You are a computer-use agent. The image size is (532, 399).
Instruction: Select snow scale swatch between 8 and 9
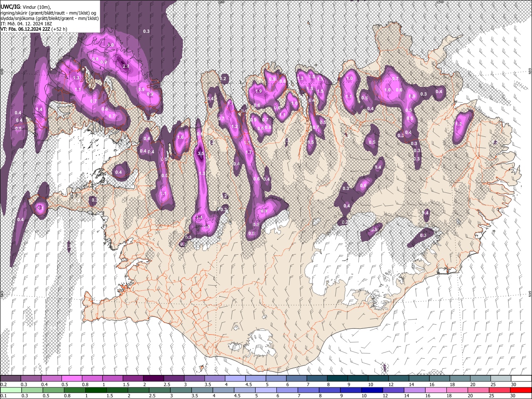(337, 379)
